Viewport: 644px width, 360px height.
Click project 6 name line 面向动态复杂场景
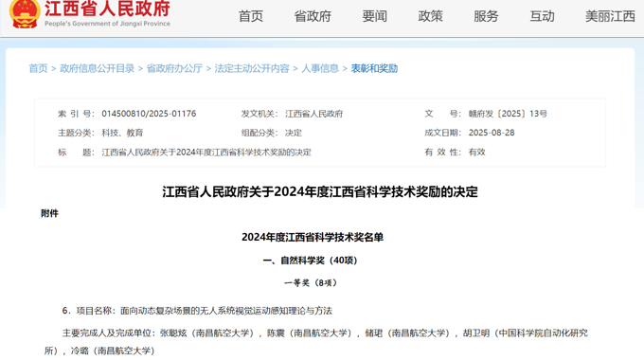(197, 311)
